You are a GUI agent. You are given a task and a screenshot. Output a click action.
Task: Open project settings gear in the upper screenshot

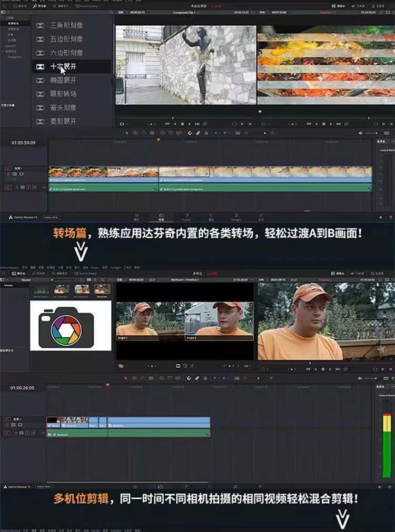pos(391,217)
